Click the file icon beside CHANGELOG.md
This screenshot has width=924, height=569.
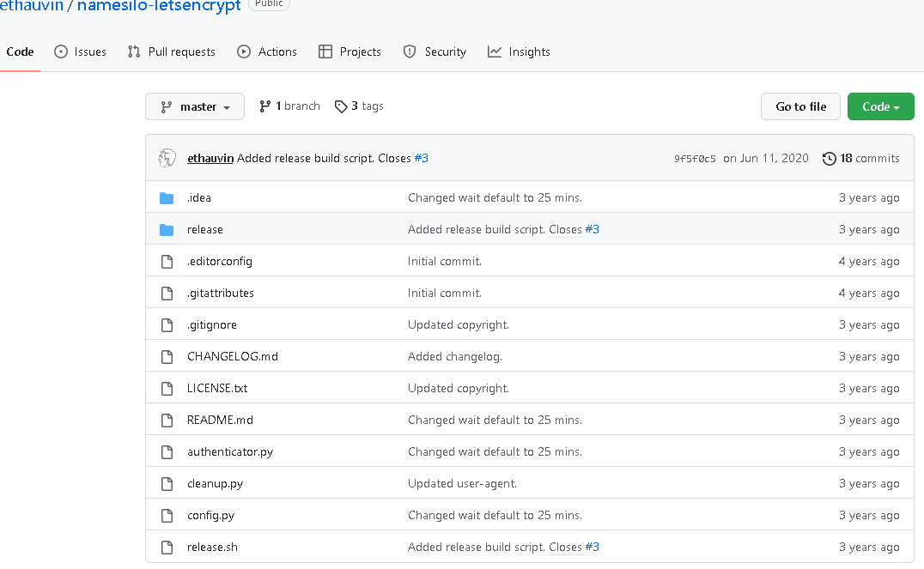coord(167,357)
